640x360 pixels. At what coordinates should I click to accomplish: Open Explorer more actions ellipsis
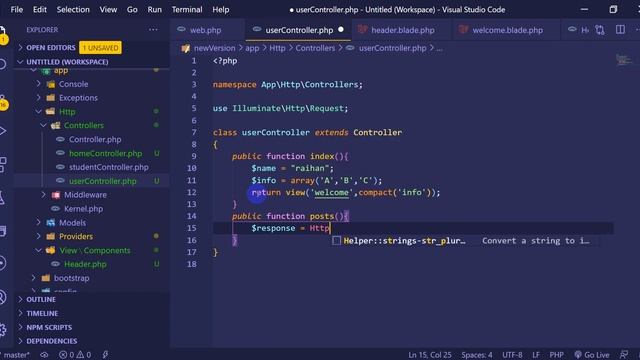point(153,29)
